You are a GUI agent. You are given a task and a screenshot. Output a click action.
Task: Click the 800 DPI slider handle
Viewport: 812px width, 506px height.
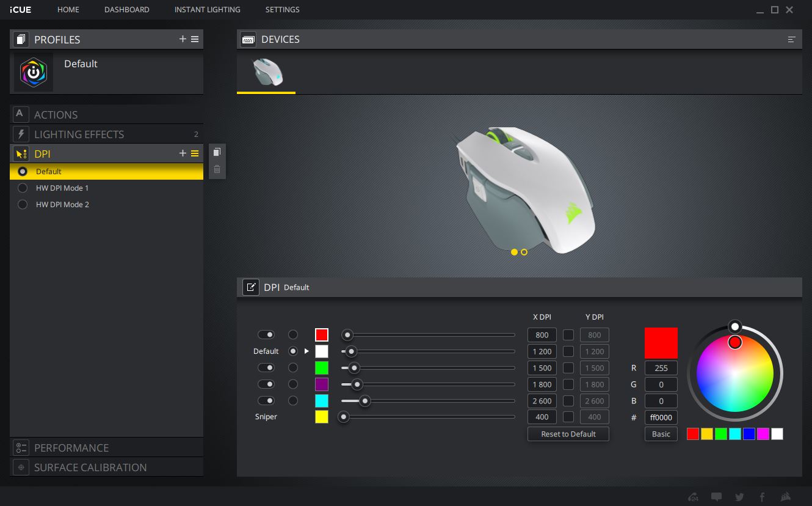coord(347,335)
